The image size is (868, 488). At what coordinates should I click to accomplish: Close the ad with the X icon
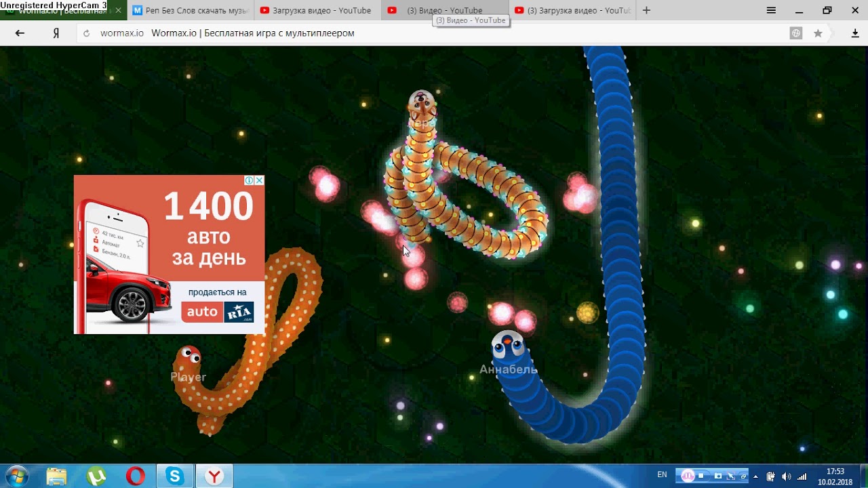[259, 180]
